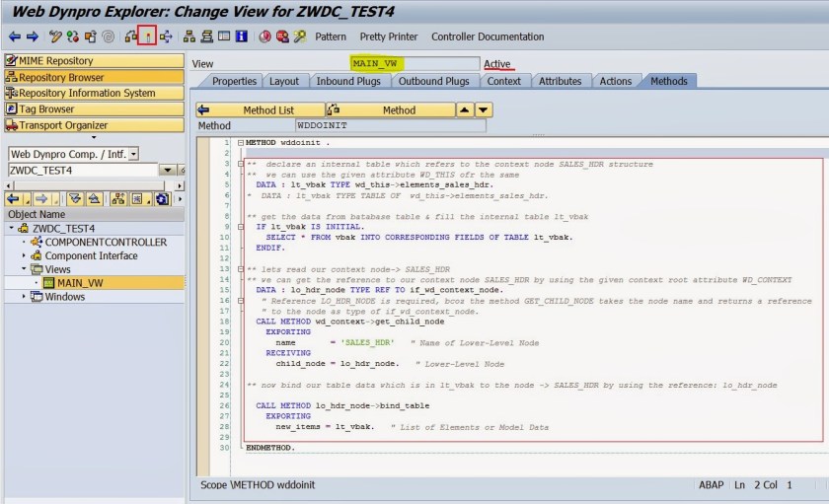Click the Repository Information System button

pyautogui.click(x=94, y=93)
